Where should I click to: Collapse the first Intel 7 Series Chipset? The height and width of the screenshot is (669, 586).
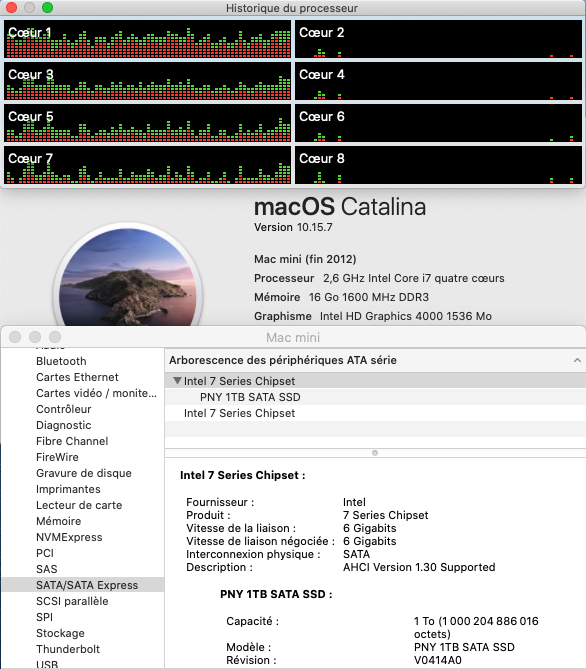tap(177, 381)
